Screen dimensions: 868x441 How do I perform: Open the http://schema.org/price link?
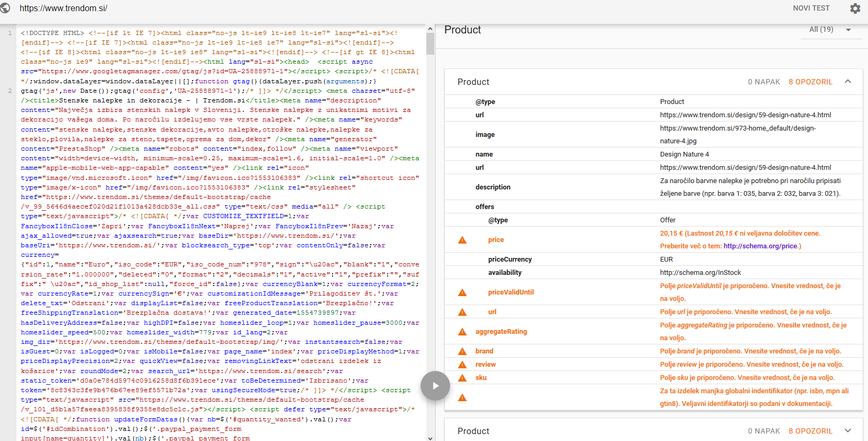(x=760, y=246)
